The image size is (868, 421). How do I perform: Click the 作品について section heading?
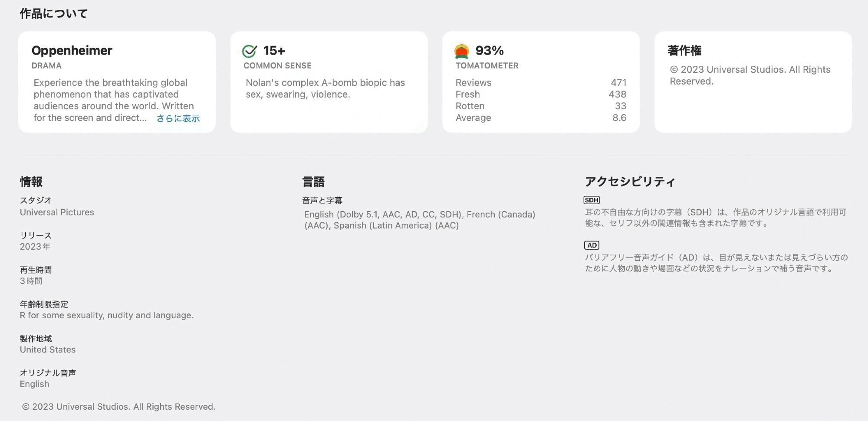(54, 14)
